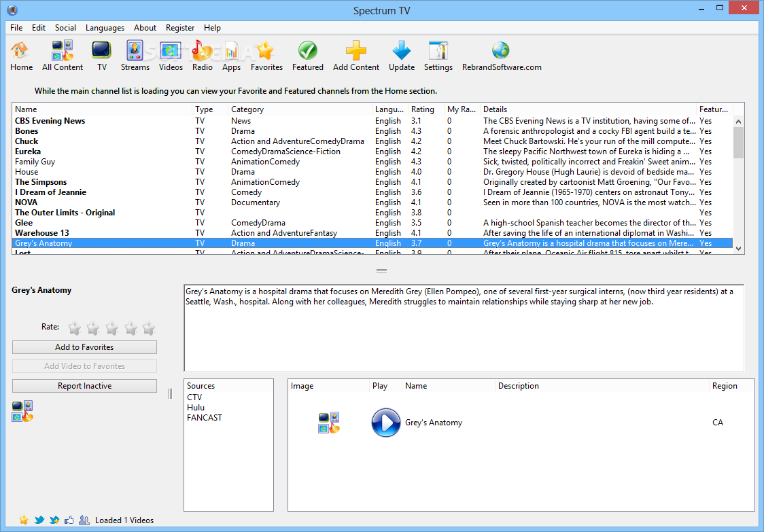Screen dimensions: 764x532
Task: Open the All Content section
Action: 63,56
